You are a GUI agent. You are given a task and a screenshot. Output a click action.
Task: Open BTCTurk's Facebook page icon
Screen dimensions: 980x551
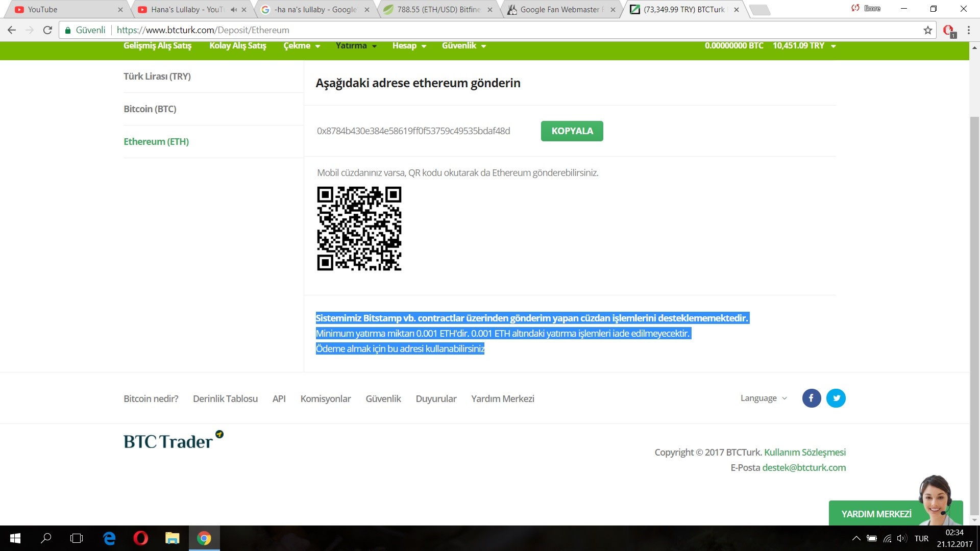pos(812,398)
